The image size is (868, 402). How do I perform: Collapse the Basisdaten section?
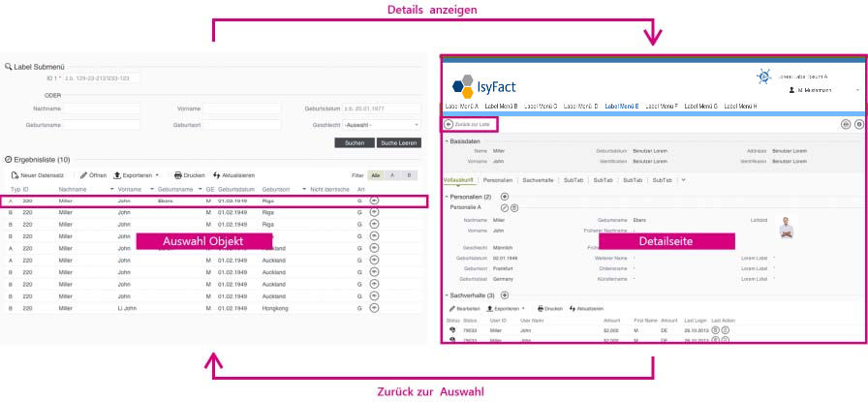(447, 141)
